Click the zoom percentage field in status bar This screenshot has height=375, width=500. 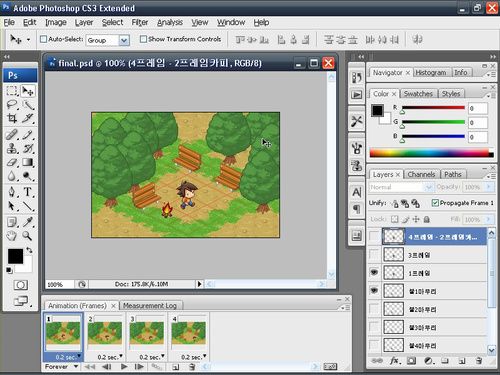(59, 284)
